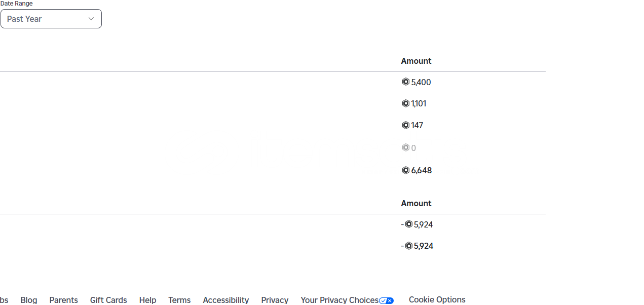Open the Past Year date range dropdown
The image size is (644, 305).
coord(51,19)
